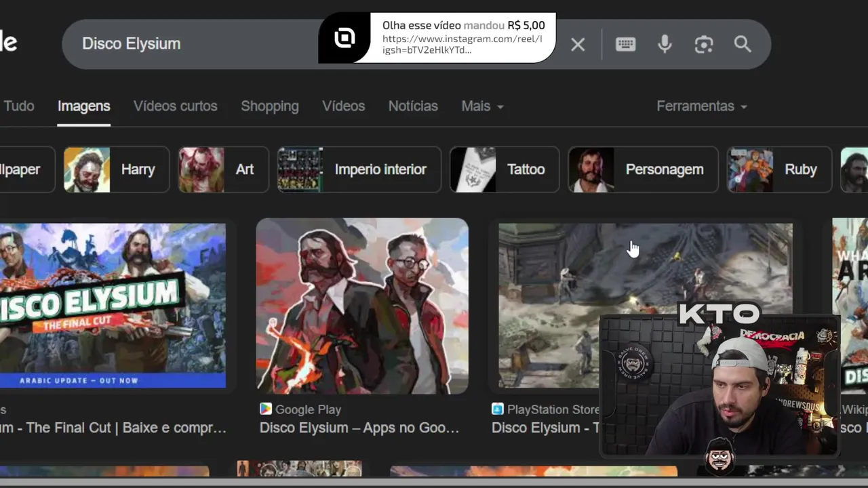Viewport: 868px width, 488px height.
Task: Select the Art filter chip
Action: 223,169
